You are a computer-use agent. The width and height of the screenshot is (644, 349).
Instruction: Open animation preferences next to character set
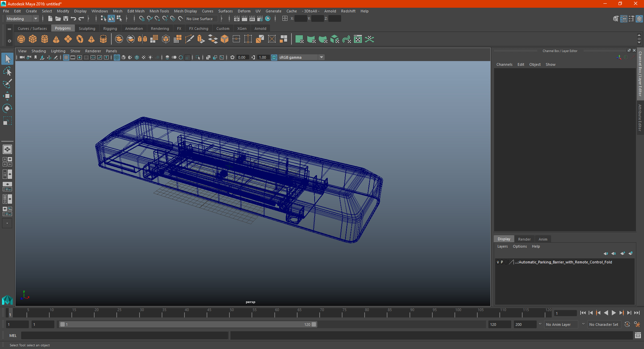[x=637, y=325]
